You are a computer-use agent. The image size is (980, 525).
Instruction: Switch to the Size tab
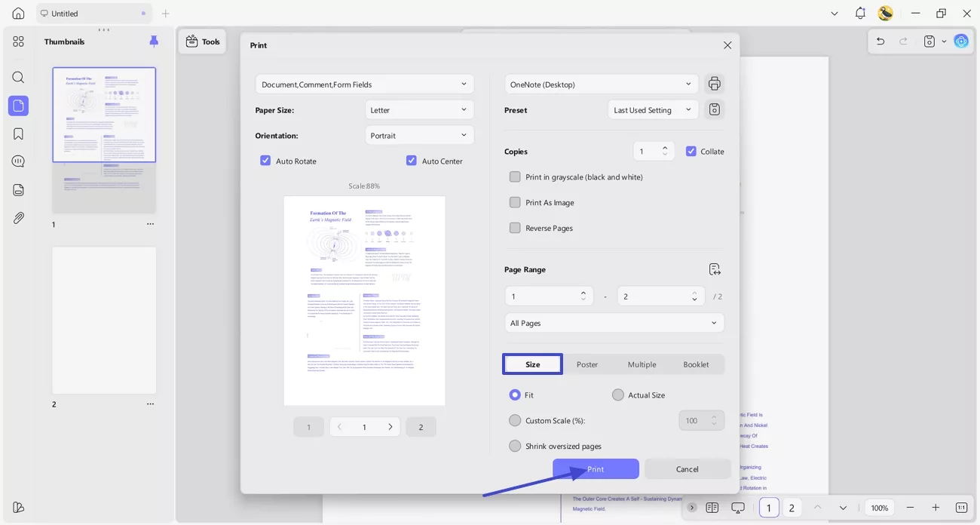coord(533,364)
